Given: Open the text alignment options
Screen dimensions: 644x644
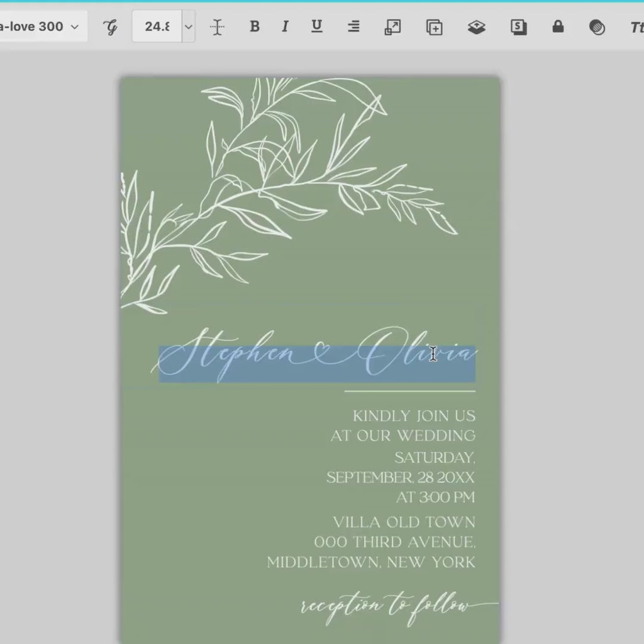Looking at the screenshot, I should click(x=353, y=26).
